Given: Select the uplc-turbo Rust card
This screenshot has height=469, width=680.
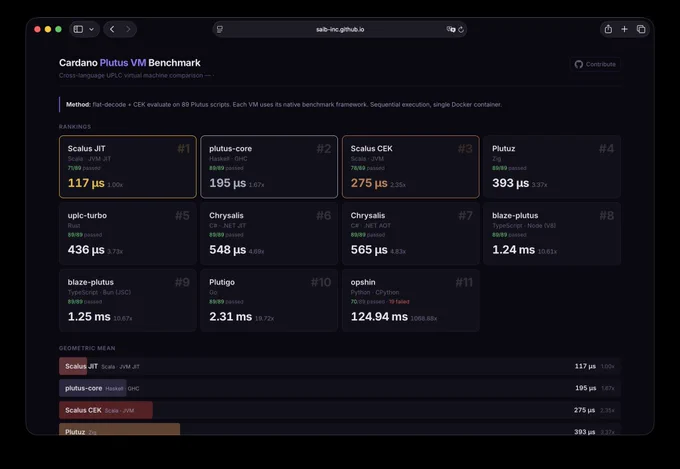Looking at the screenshot, I should pos(128,233).
